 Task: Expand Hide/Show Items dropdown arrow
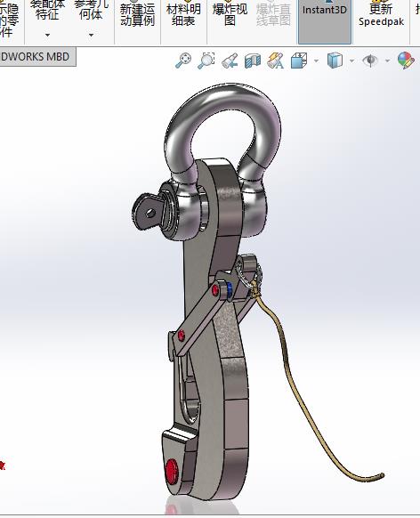coord(387,61)
